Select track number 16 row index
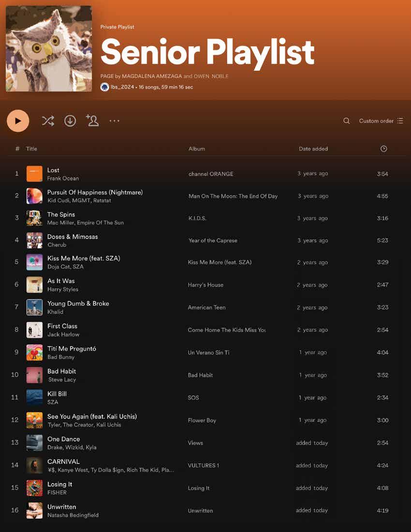Image resolution: width=411 pixels, height=532 pixels. click(15, 510)
